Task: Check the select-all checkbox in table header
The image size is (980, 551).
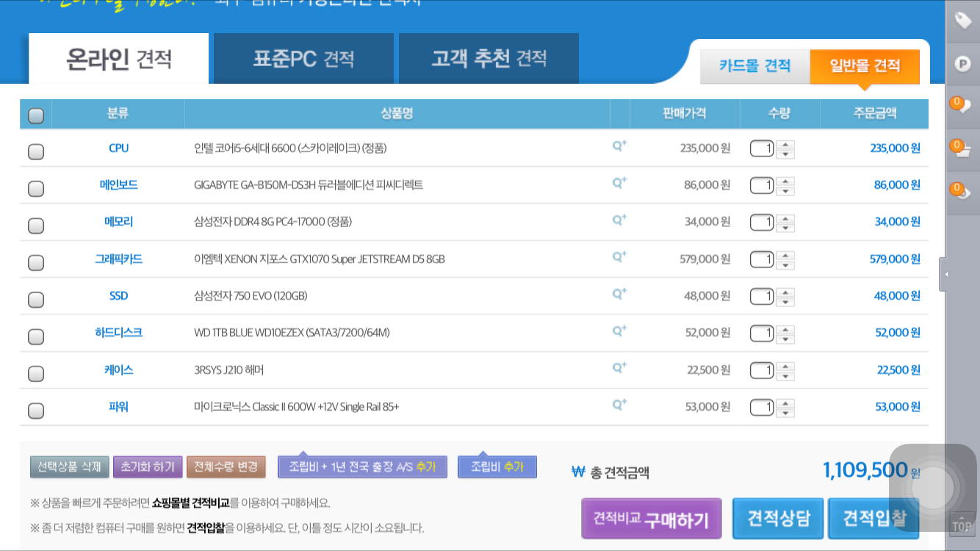Action: click(x=35, y=115)
